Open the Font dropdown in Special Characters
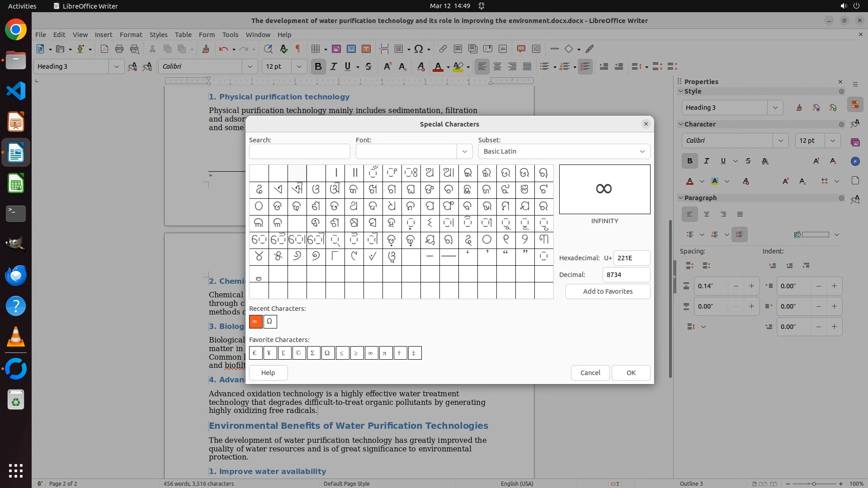Viewport: 868px width, 488px height. click(x=464, y=151)
